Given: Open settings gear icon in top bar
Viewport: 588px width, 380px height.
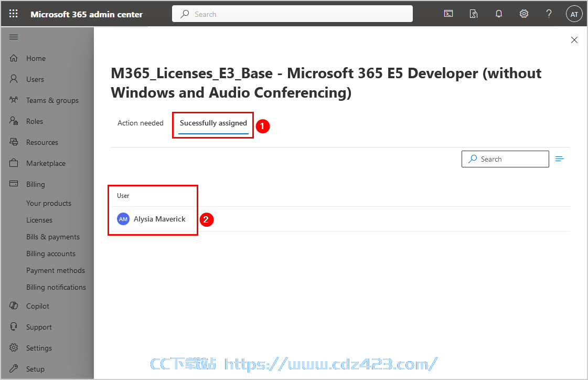Looking at the screenshot, I should coord(524,14).
